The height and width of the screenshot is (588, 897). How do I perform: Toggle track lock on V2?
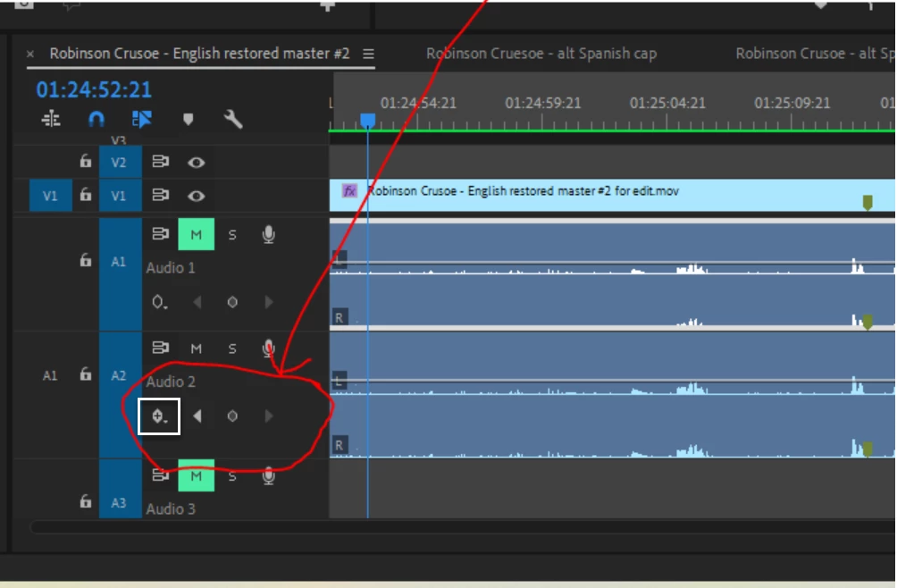click(85, 162)
